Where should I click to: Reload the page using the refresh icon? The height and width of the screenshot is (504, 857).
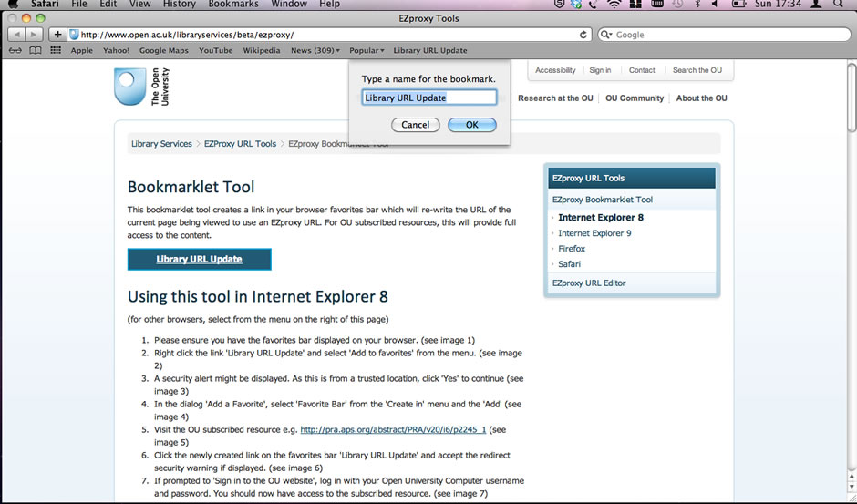point(583,35)
